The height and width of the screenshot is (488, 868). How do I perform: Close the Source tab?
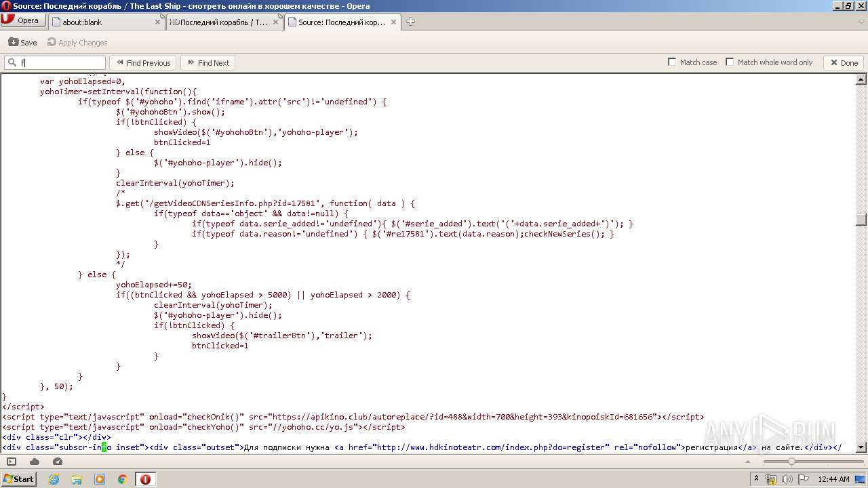393,22
